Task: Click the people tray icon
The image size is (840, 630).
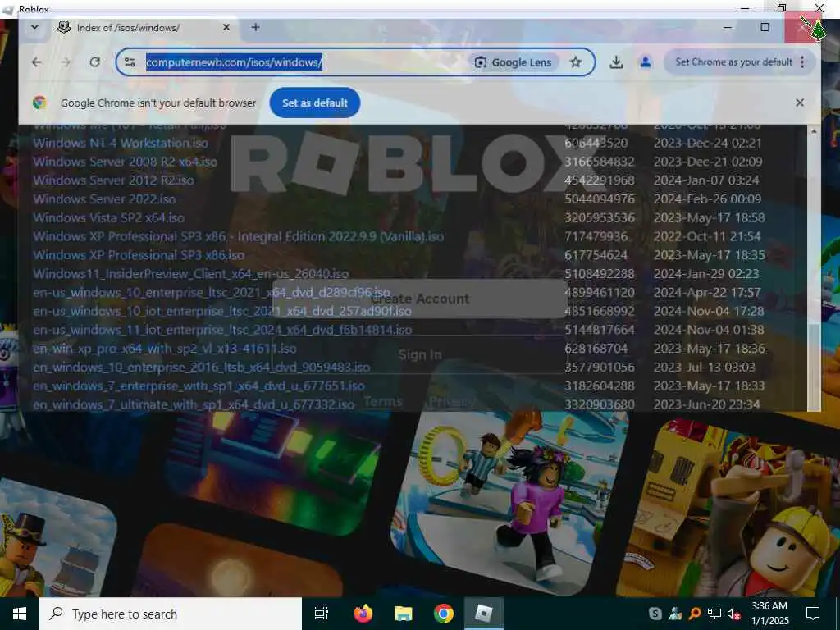Action: [674, 614]
